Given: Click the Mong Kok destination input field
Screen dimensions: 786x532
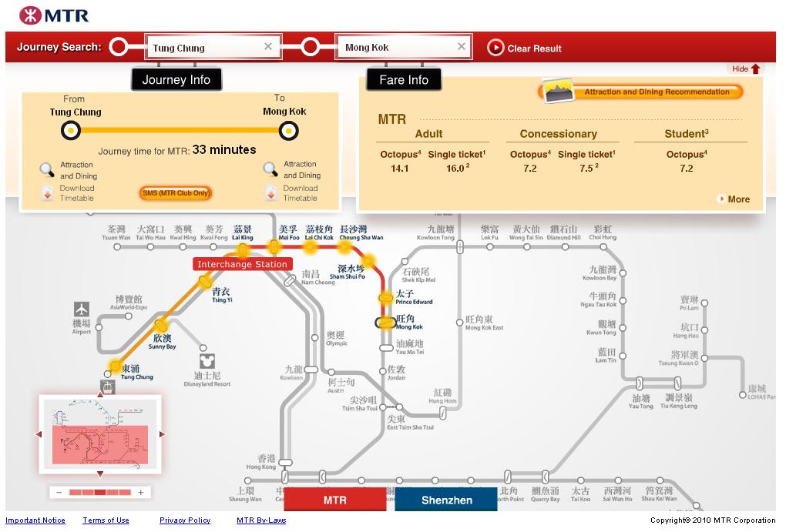Looking at the screenshot, I should click(404, 47).
